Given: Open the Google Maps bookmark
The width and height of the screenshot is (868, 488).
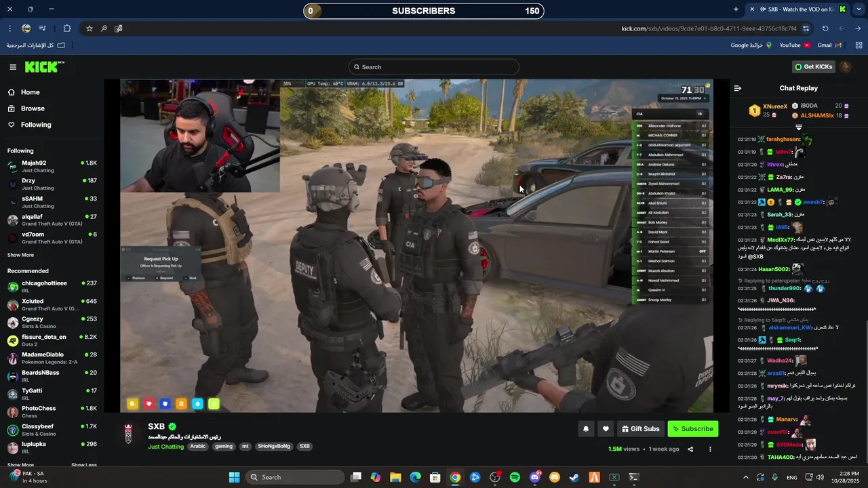Looking at the screenshot, I should point(751,45).
